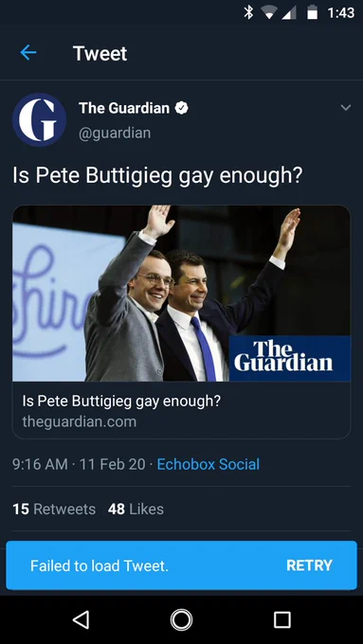View the 48 Likes list

136,510
